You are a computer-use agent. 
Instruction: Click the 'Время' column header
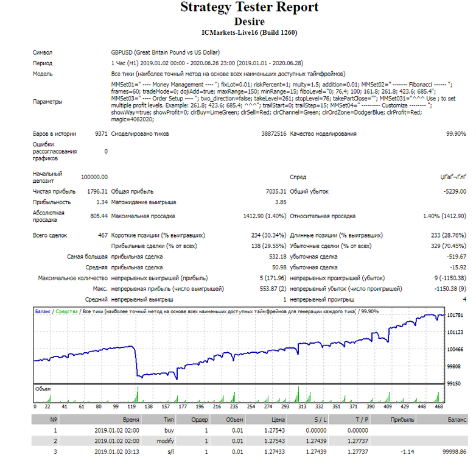[100, 420]
